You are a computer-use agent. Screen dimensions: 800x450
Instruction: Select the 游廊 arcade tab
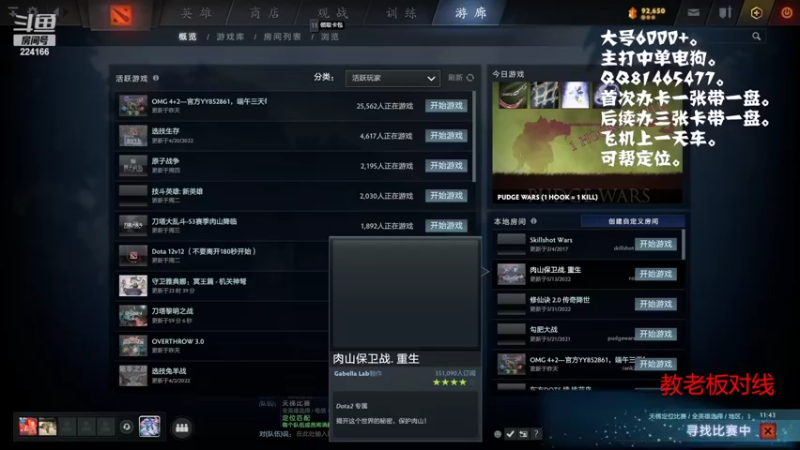(470, 13)
